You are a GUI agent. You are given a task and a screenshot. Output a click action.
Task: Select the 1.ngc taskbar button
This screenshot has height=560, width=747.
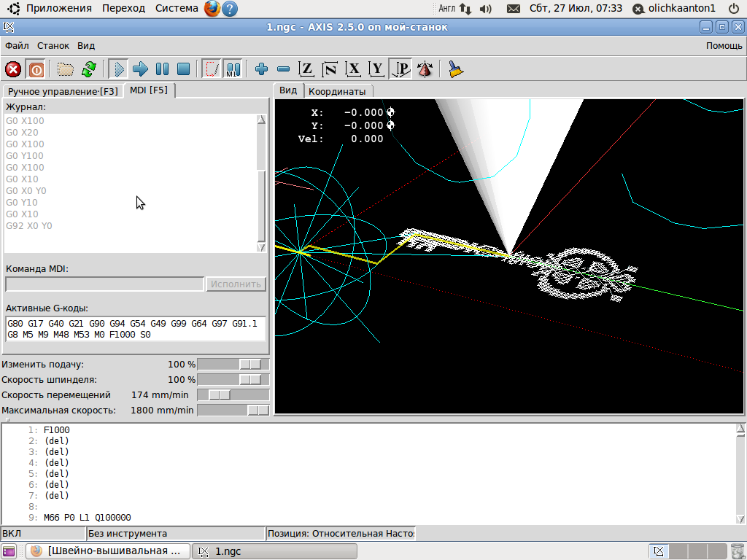tap(274, 551)
